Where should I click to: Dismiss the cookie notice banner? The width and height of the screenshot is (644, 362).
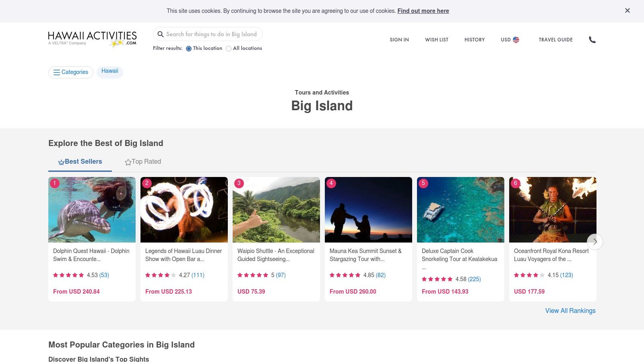coord(627,11)
